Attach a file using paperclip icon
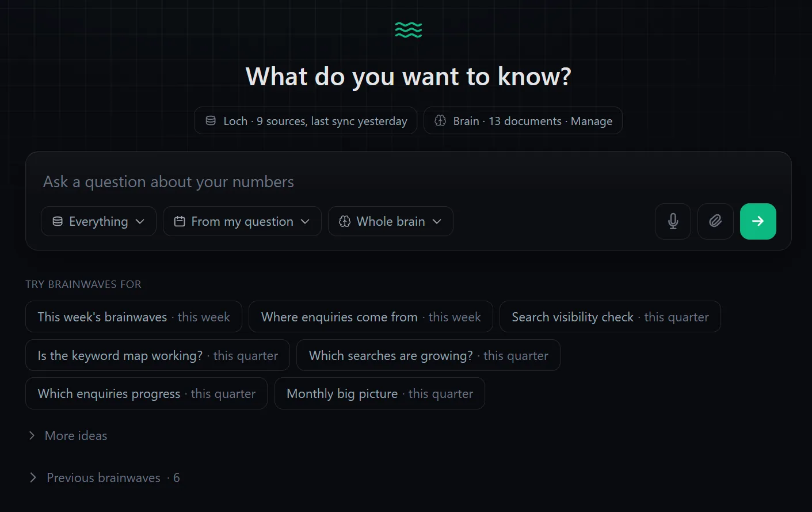This screenshot has width=812, height=512. [715, 221]
